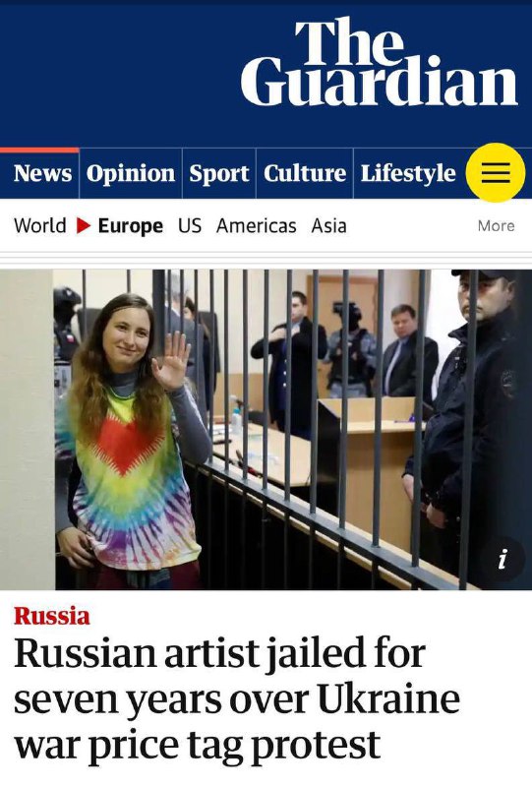Viewport: 532px width, 787px height.
Task: Go to Sport section
Action: [x=219, y=174]
